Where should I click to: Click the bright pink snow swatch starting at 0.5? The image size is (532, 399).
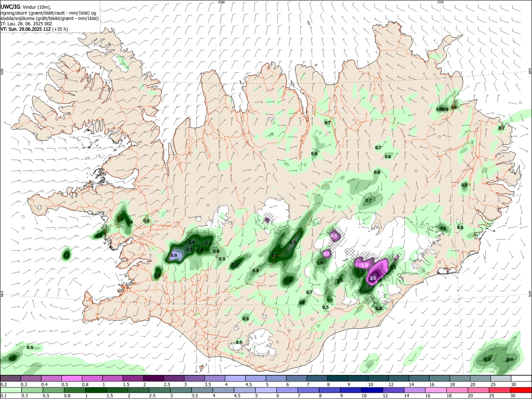click(x=72, y=379)
